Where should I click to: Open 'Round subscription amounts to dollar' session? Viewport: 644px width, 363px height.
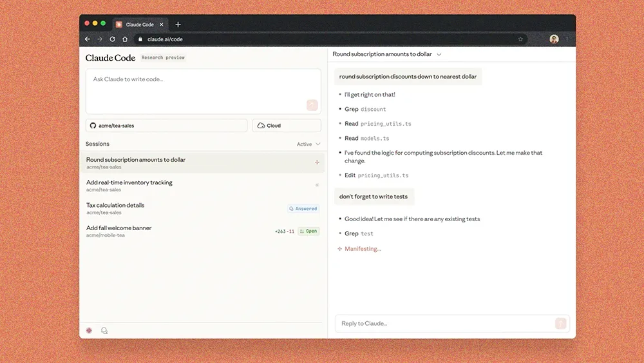click(x=203, y=162)
